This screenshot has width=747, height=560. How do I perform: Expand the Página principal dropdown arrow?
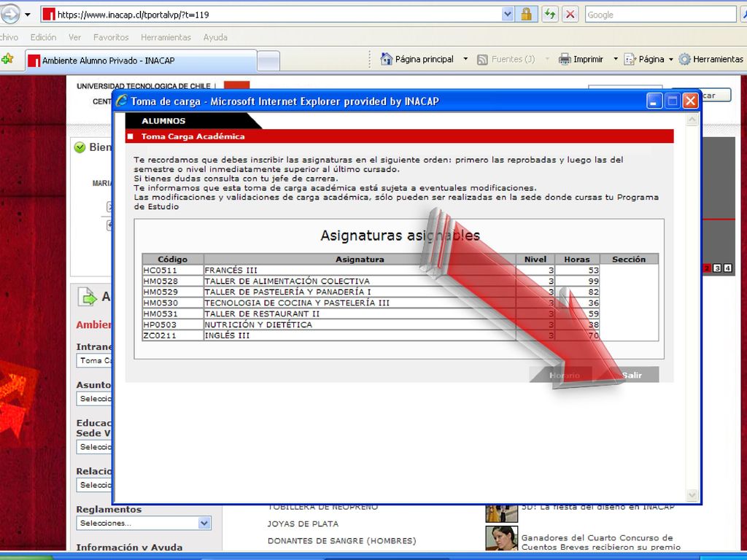465,59
